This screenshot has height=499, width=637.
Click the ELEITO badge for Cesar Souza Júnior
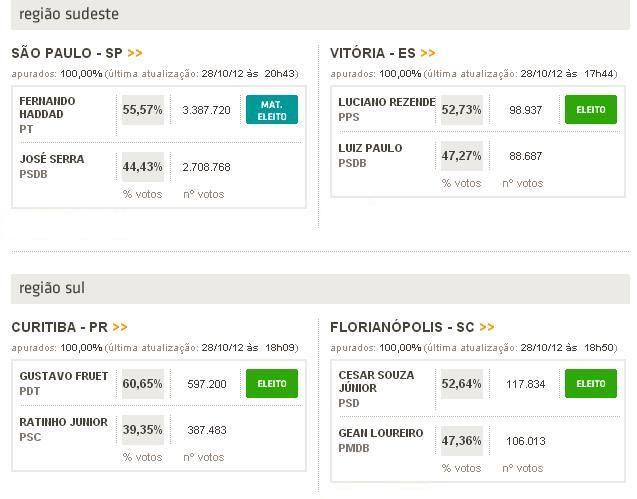590,384
